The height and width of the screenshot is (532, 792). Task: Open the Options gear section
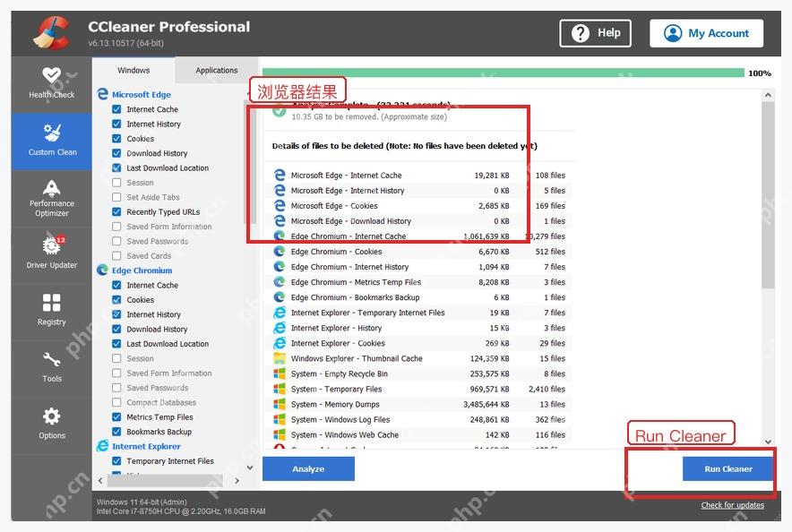pyautogui.click(x=52, y=424)
